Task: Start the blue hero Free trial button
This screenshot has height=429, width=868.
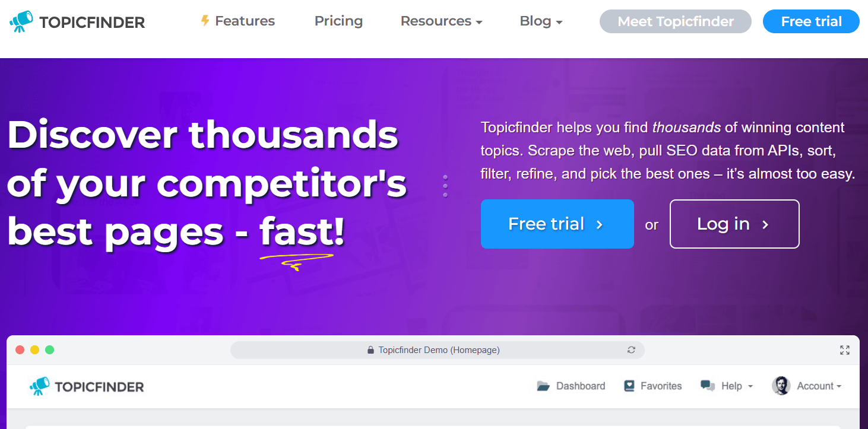Action: tap(557, 224)
